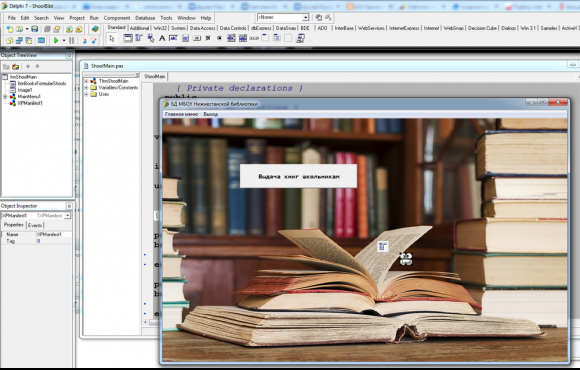Select the arrow pointer tool in the palette
This screenshot has height=370, width=580.
[x=112, y=38]
